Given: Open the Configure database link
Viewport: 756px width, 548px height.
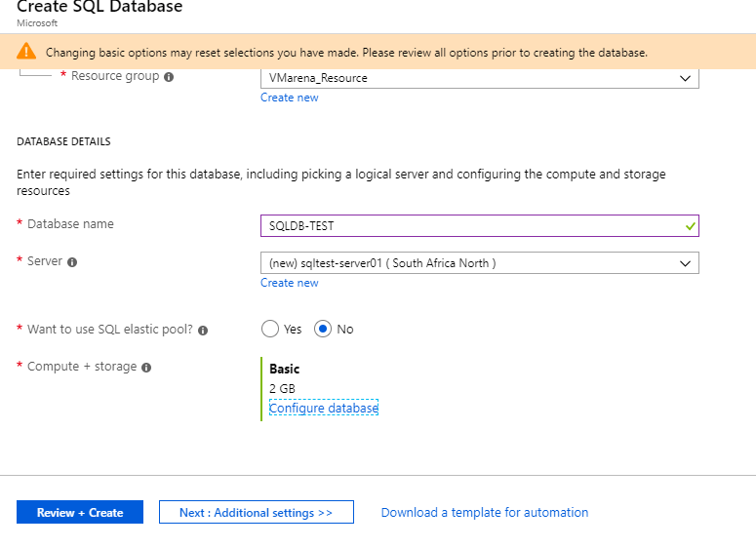Looking at the screenshot, I should [x=324, y=409].
